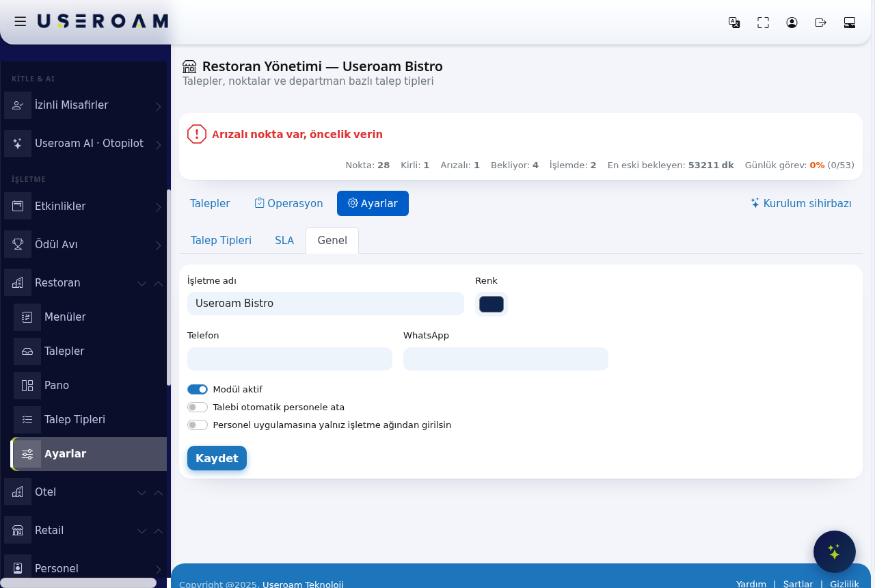Expand the Useroam AI Otopilot chevron
This screenshot has height=588, width=875.
coord(158,144)
